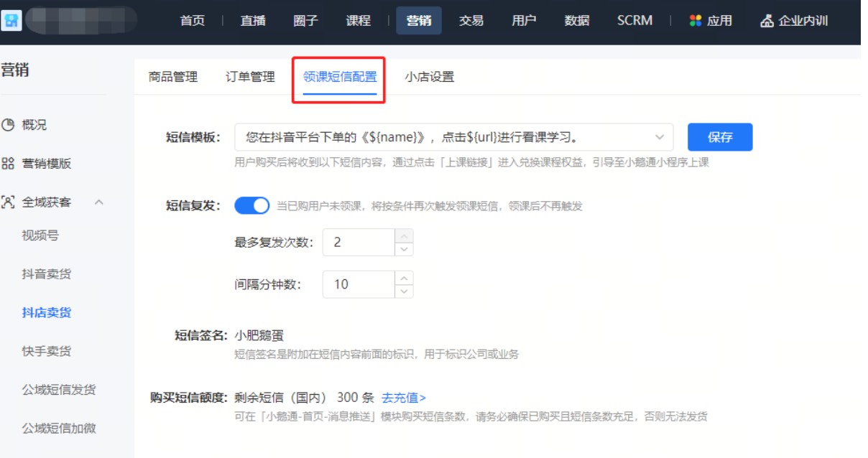Click the 剩余短信（国内） 300 条 text
The width and height of the screenshot is (868, 458).
305,398
